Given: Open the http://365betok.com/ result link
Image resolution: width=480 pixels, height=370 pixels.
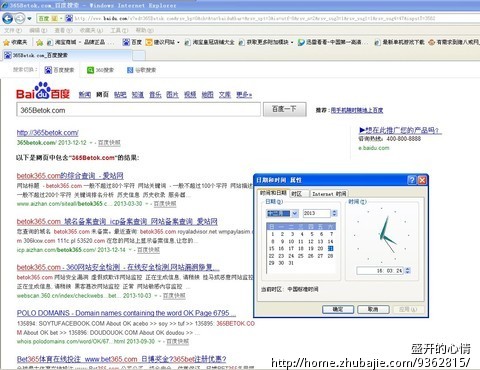Looking at the screenshot, I should (47, 133).
